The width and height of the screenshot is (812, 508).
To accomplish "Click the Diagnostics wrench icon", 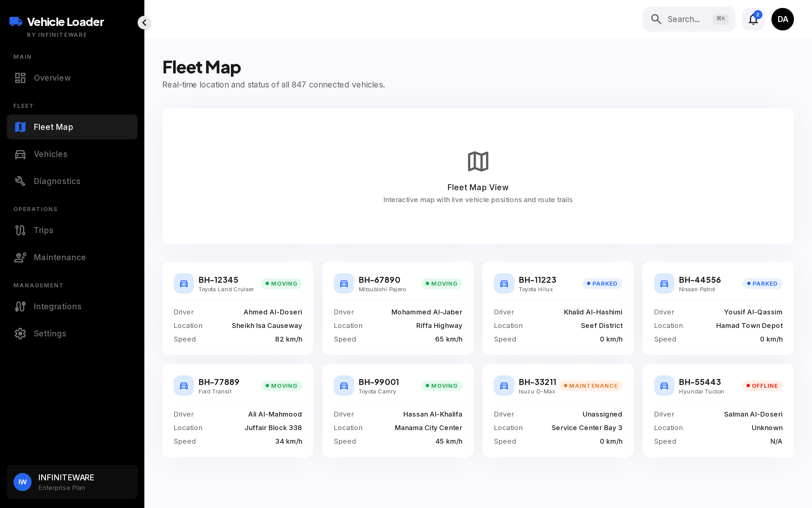I will coord(20,181).
